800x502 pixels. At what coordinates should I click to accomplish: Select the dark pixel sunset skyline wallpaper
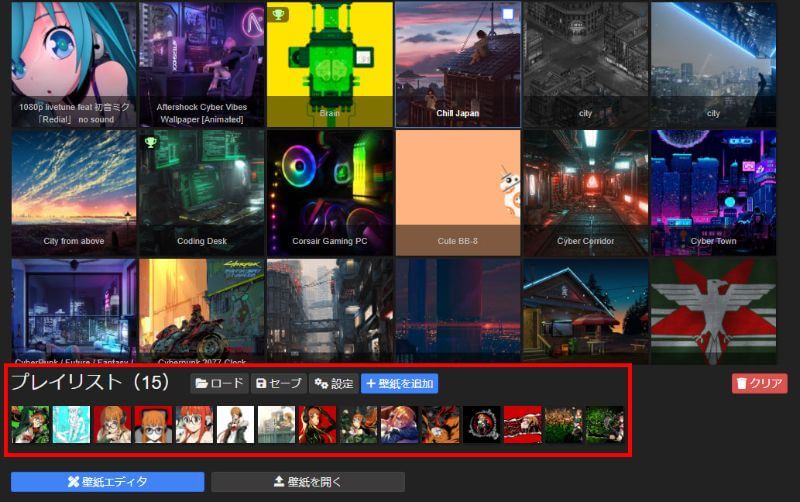click(458, 311)
